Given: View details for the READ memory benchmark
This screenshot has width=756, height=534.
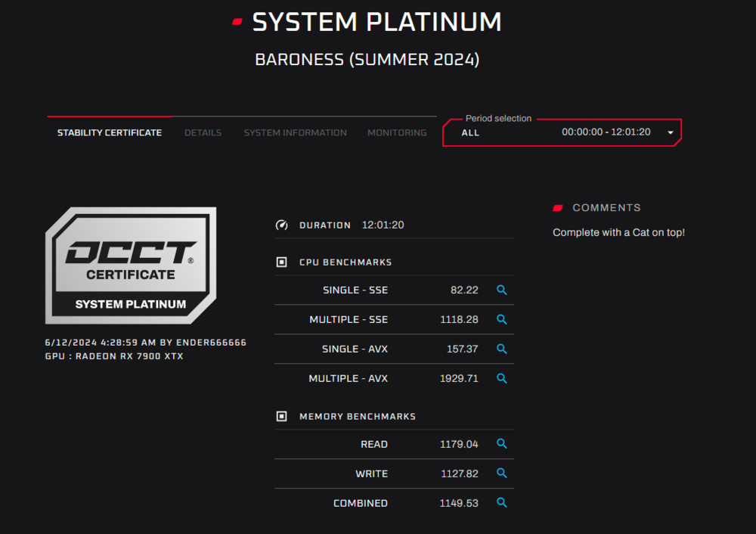Looking at the screenshot, I should 501,444.
